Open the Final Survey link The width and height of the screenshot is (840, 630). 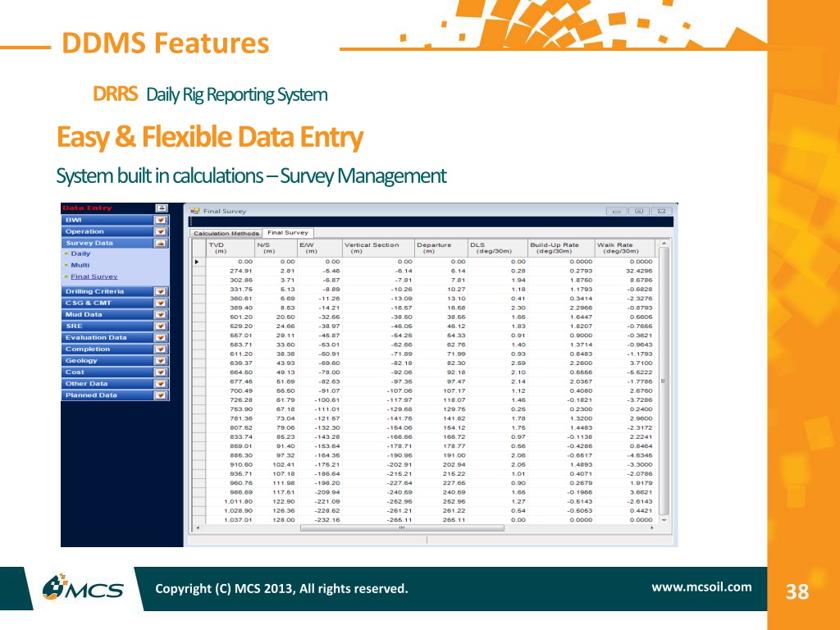(x=94, y=276)
